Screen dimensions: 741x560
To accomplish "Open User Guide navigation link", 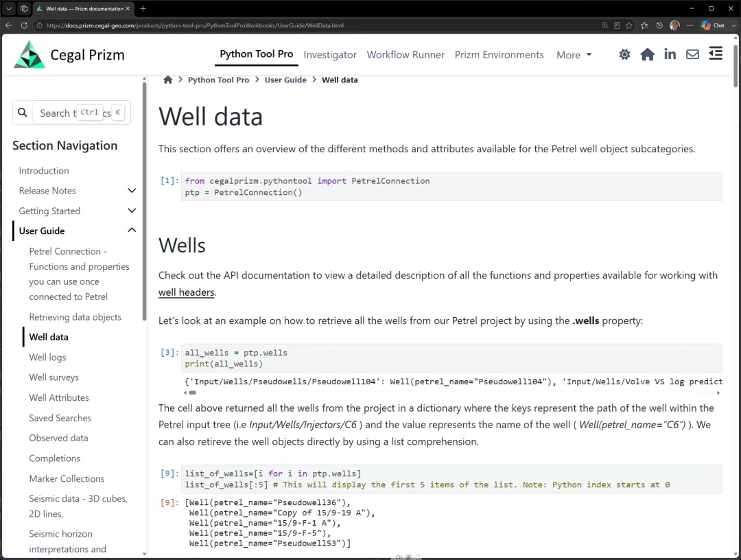I will [x=42, y=231].
